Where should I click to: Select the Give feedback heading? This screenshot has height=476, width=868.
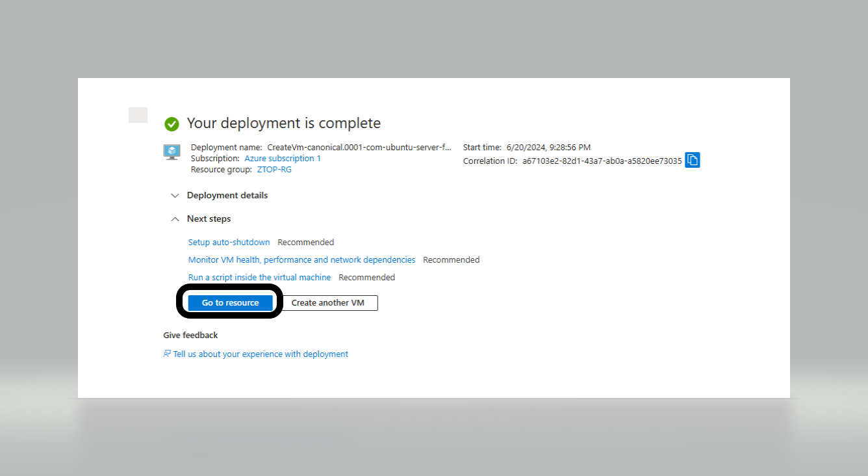coord(190,335)
